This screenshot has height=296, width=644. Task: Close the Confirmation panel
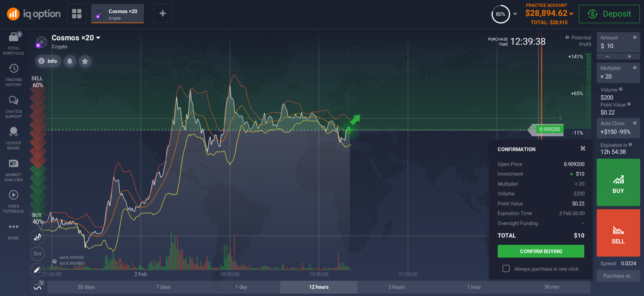tap(583, 148)
